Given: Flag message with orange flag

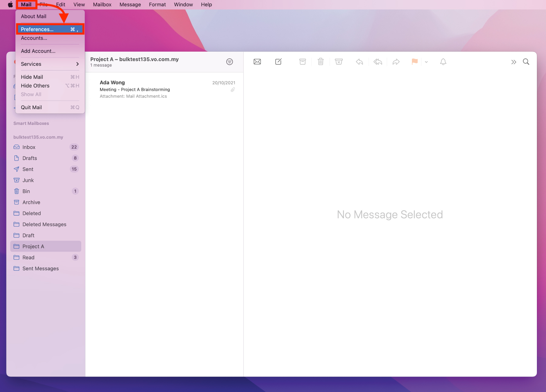Looking at the screenshot, I should pos(414,62).
